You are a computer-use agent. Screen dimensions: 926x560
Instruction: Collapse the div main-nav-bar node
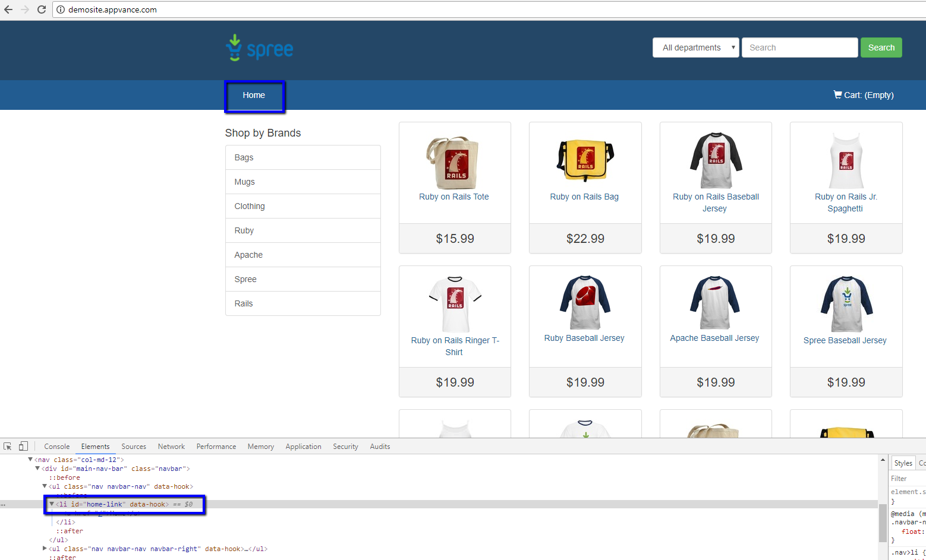click(x=37, y=469)
